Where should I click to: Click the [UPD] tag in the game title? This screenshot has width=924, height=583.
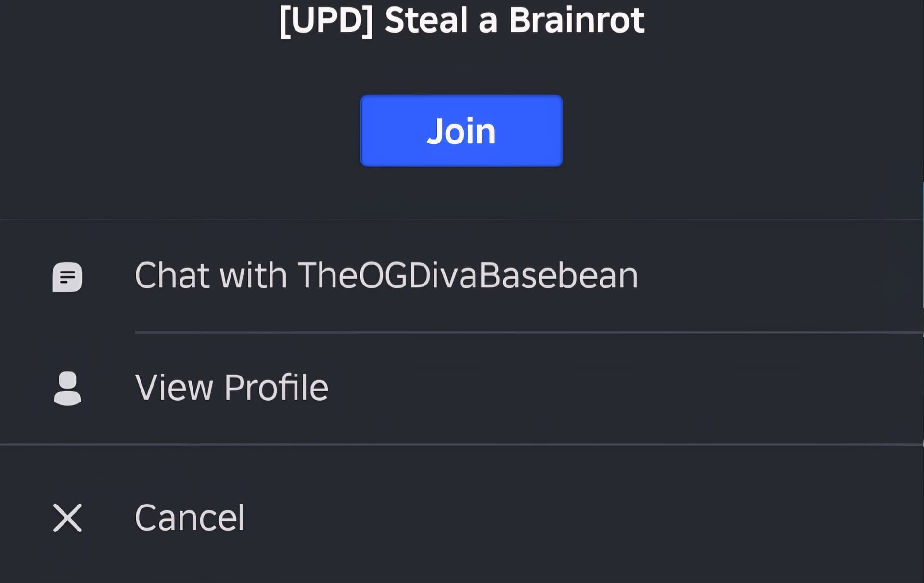coord(326,21)
